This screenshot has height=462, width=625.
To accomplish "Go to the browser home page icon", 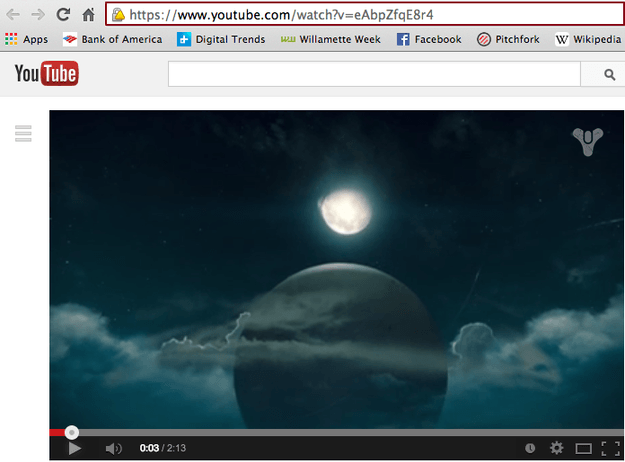I will 88,15.
